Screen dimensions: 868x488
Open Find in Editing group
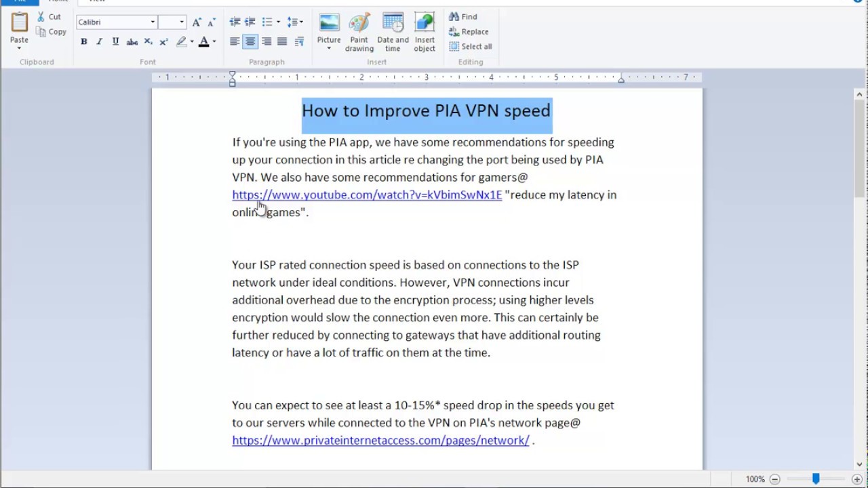[463, 17]
